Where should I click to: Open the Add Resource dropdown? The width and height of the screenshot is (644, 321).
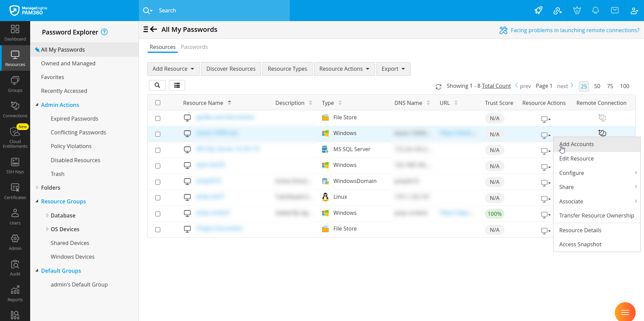click(x=173, y=69)
